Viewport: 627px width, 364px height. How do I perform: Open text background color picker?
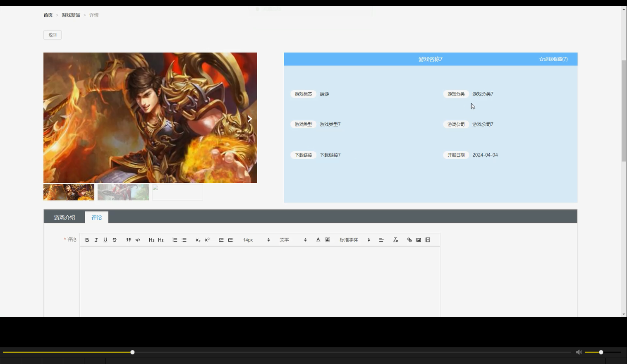pyautogui.click(x=327, y=240)
